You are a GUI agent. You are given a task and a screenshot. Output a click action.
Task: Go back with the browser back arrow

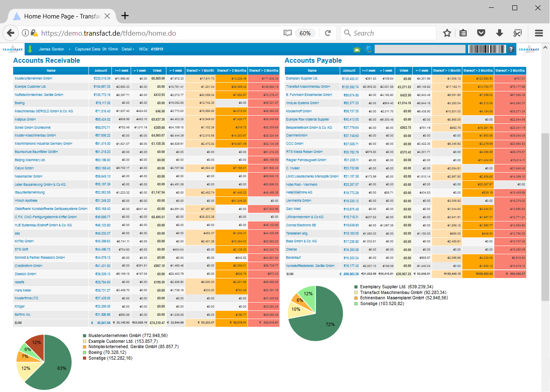click(x=11, y=33)
